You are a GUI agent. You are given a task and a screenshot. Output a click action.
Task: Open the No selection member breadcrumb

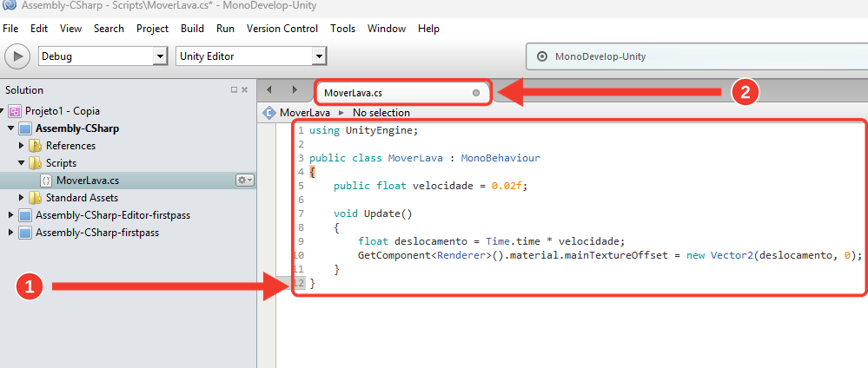(381, 113)
